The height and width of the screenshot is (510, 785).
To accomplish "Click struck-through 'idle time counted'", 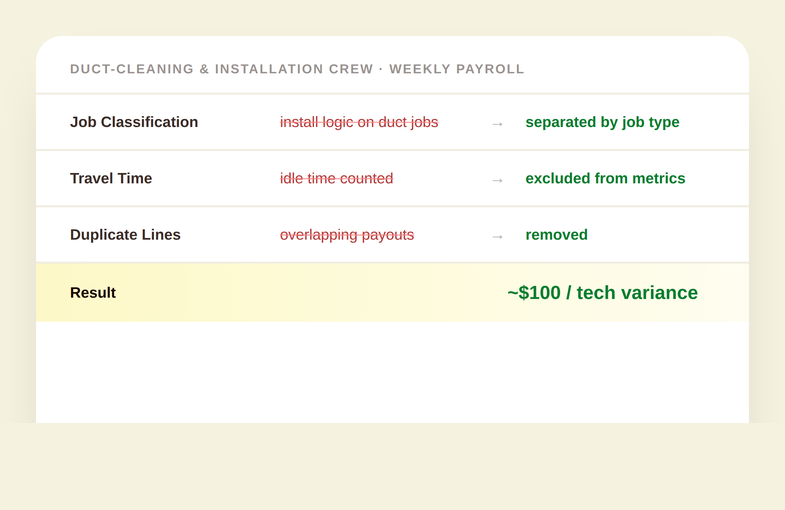I will point(336,178).
